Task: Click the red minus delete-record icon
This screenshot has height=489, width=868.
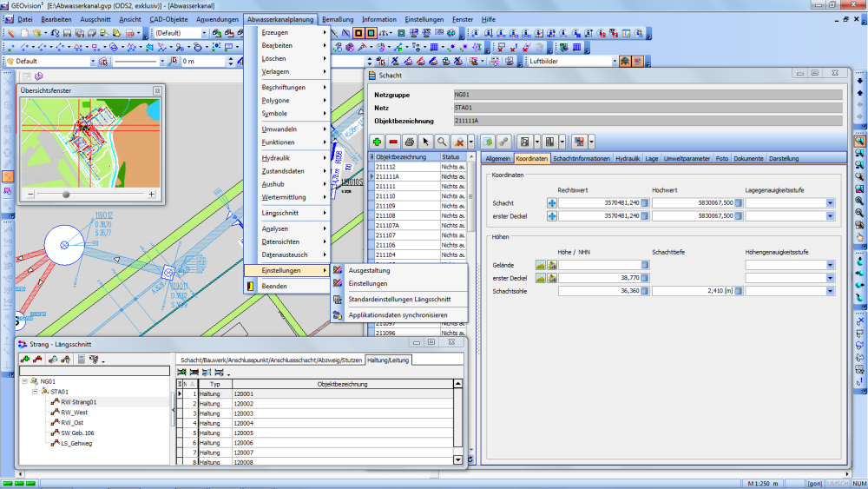Action: click(393, 141)
